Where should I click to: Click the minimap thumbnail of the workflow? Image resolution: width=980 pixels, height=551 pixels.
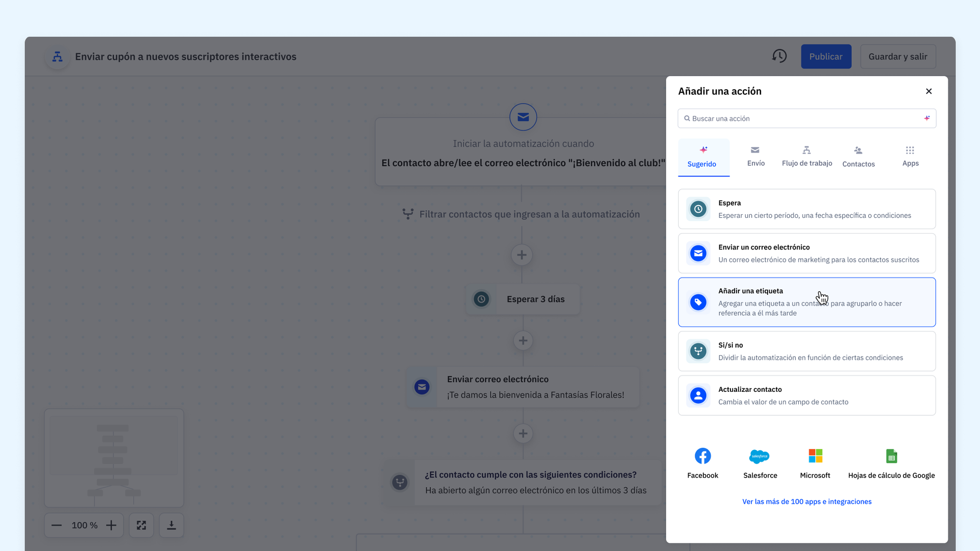114,458
